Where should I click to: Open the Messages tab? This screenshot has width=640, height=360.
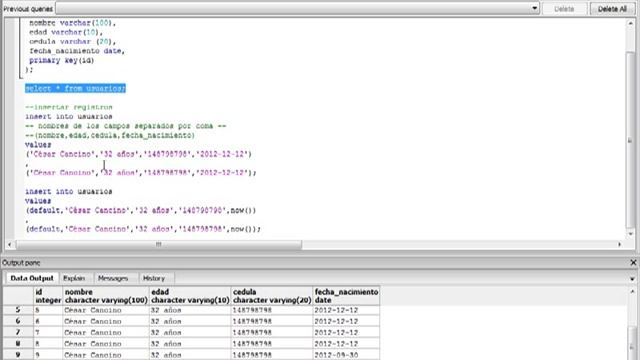click(x=113, y=278)
